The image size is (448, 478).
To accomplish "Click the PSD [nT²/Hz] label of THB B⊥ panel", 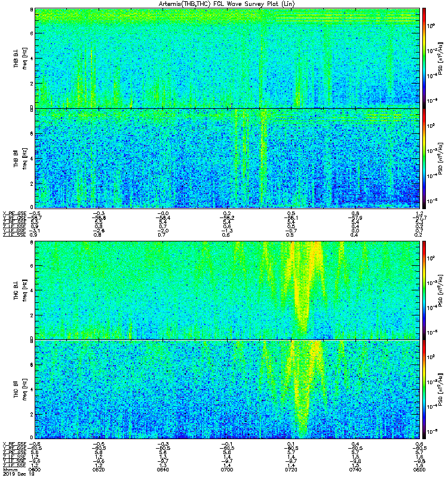I will [441, 58].
